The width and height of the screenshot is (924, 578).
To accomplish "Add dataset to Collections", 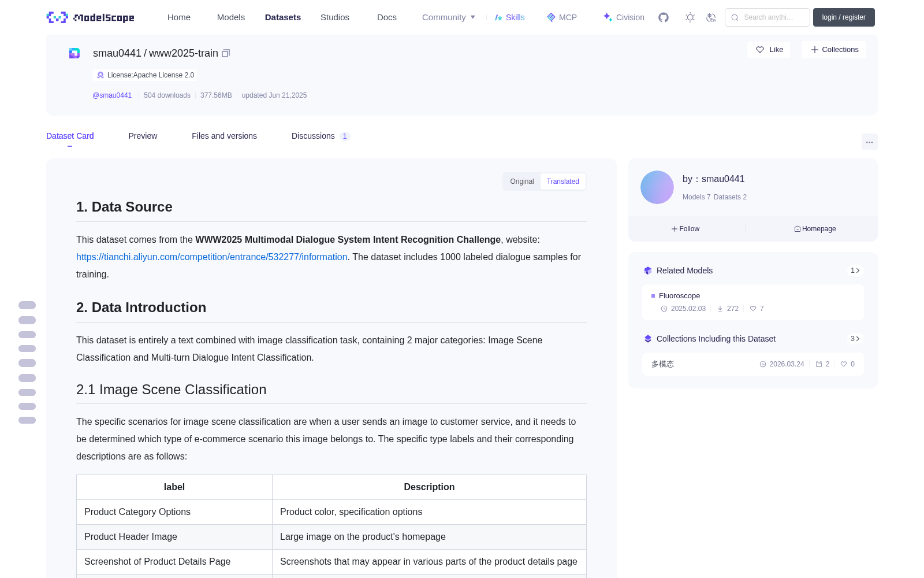I will click(x=834, y=50).
